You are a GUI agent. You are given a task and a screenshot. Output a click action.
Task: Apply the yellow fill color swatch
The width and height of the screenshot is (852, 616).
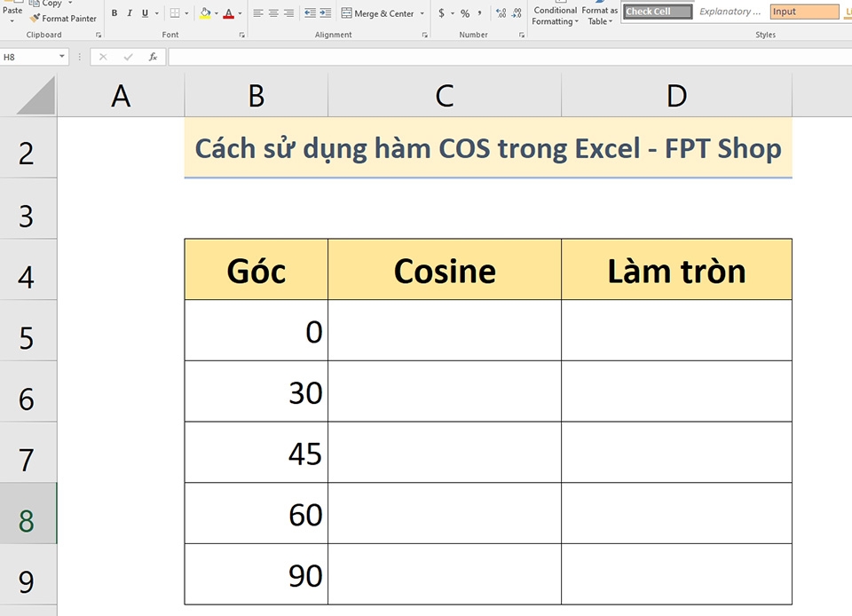pos(205,17)
